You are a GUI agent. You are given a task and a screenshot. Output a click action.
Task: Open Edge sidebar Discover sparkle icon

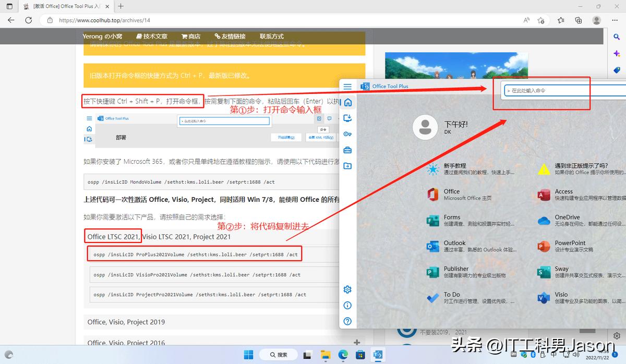pyautogui.click(x=617, y=54)
